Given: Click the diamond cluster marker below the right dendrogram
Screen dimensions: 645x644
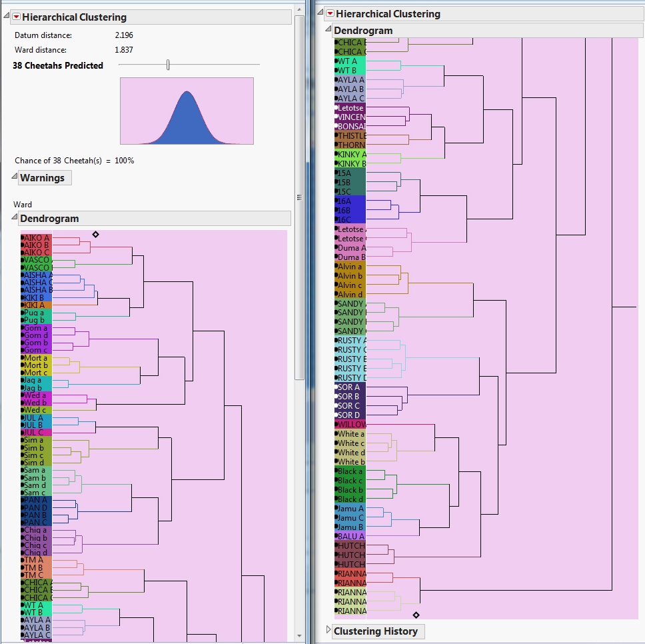Looking at the screenshot, I should 416,615.
